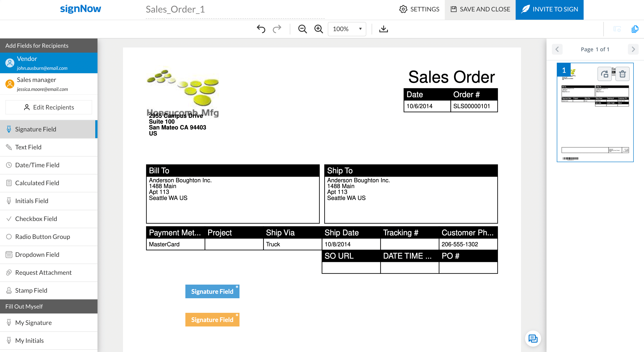Click the zoom in magnifier icon
The height and width of the screenshot is (352, 644).
pos(319,29)
